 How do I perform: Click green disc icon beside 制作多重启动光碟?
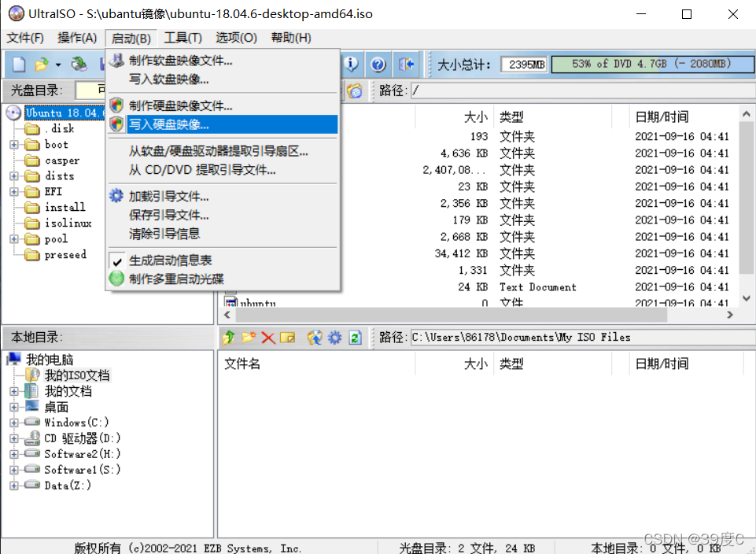tap(116, 279)
